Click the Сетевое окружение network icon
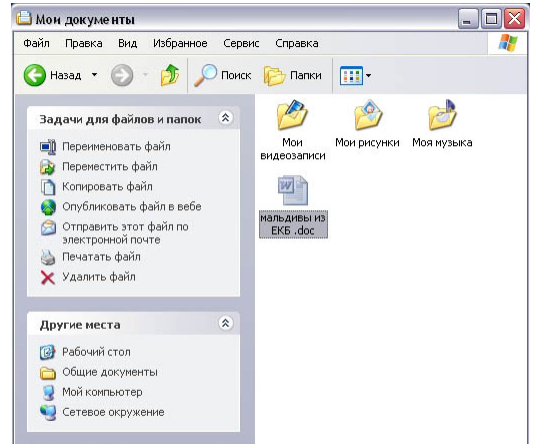 (x=48, y=413)
